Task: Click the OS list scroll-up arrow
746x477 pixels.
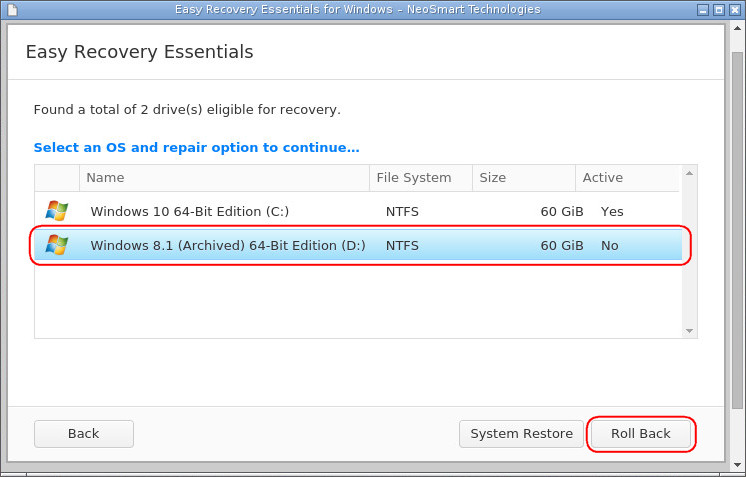Action: tap(689, 173)
